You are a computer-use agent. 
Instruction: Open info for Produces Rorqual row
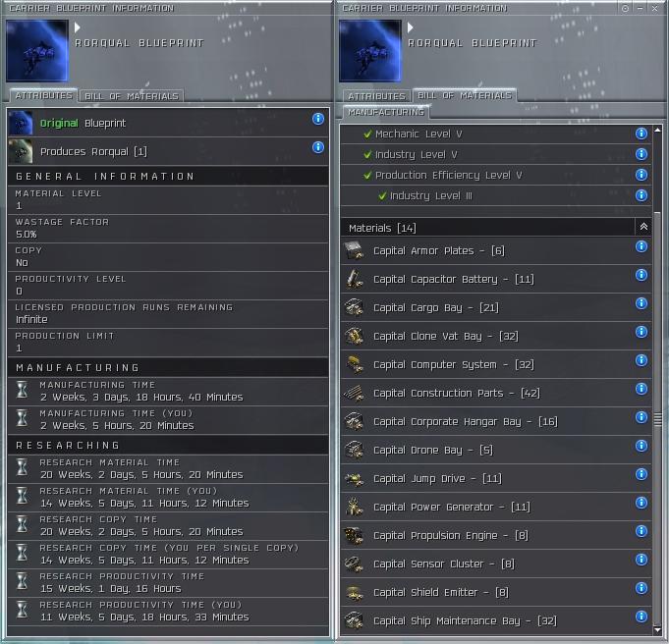pos(318,147)
